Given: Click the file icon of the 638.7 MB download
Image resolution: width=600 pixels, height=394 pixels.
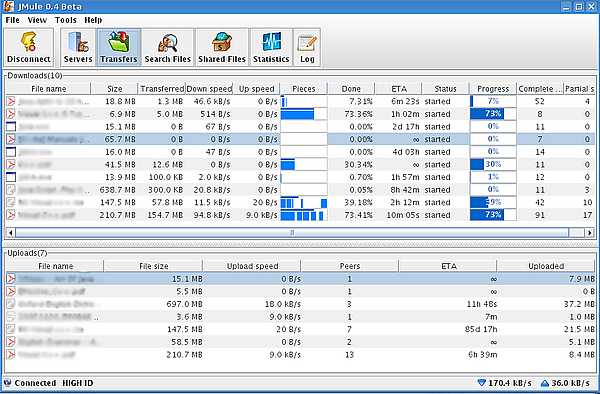Looking at the screenshot, I should 11,190.
